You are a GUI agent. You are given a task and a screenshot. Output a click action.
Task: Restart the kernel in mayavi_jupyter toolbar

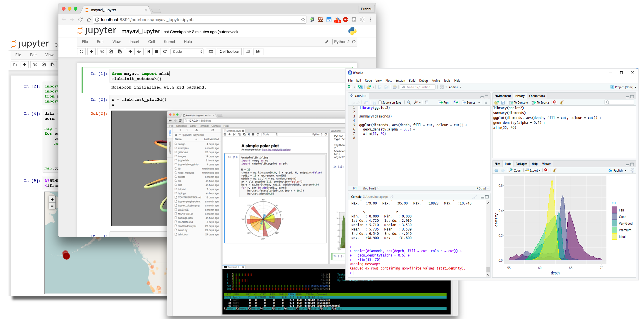165,52
